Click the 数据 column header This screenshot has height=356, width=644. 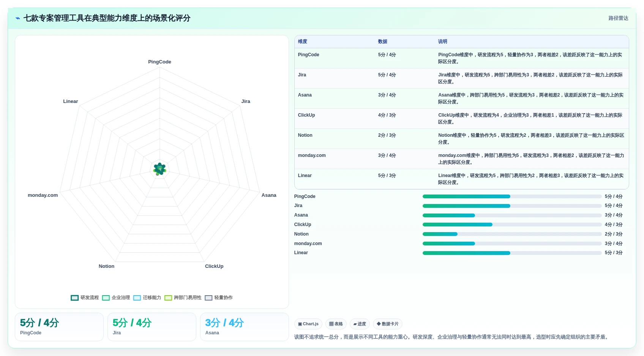point(382,41)
